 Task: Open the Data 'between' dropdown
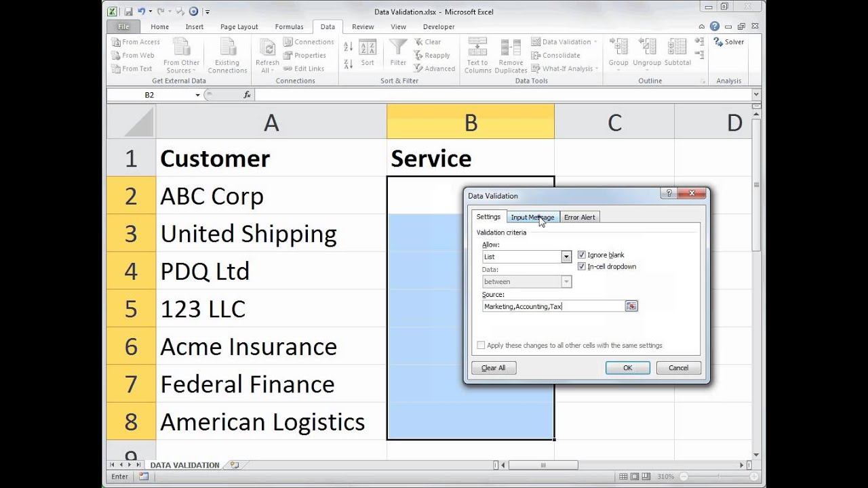click(x=566, y=282)
